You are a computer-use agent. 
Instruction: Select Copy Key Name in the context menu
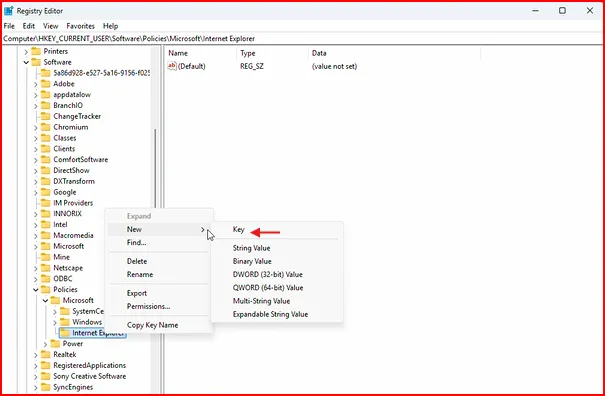point(152,325)
